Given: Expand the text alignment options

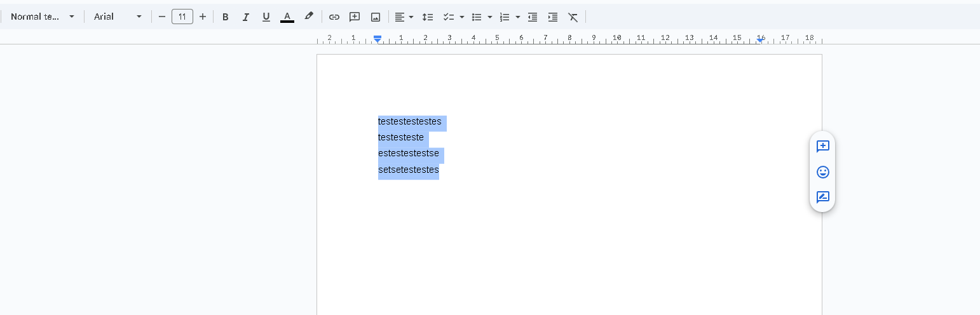Looking at the screenshot, I should 404,17.
